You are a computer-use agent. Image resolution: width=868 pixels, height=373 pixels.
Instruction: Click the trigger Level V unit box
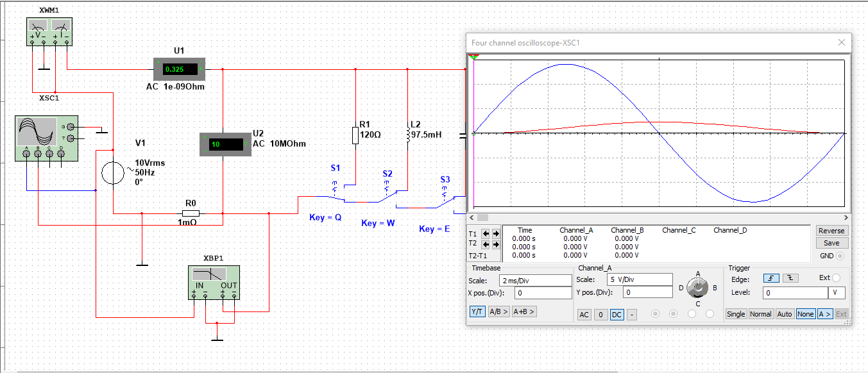(x=837, y=292)
